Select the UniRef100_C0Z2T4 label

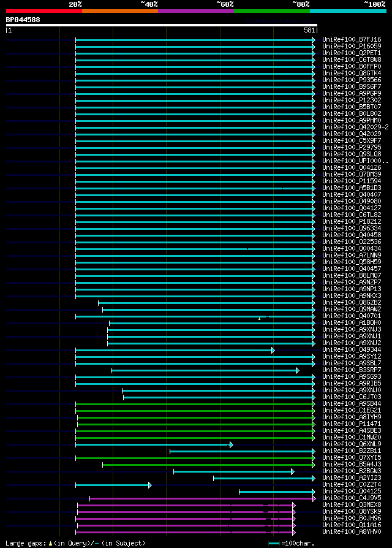352,485
